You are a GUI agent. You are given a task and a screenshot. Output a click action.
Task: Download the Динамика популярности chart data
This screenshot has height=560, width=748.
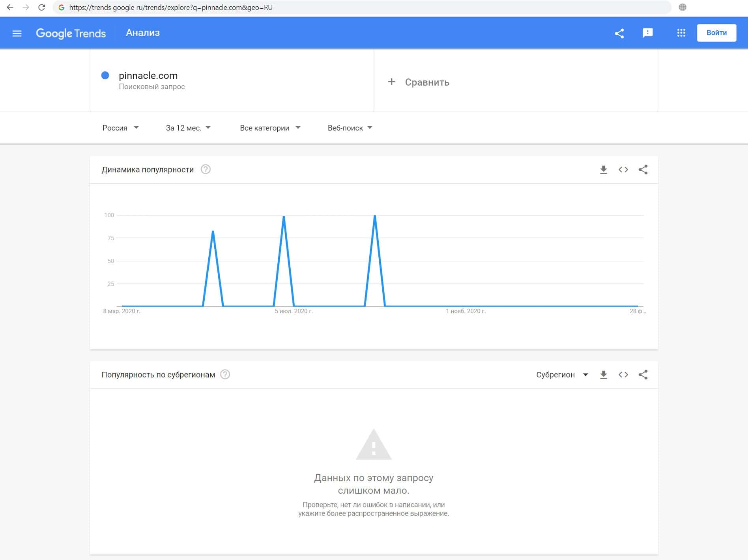click(604, 170)
